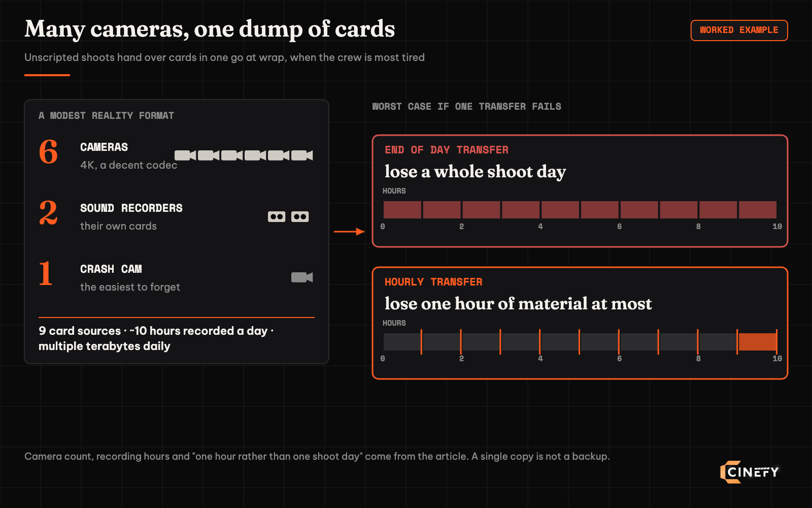Click the SOUND RECORDERS label
The image size is (812, 508).
(x=131, y=208)
